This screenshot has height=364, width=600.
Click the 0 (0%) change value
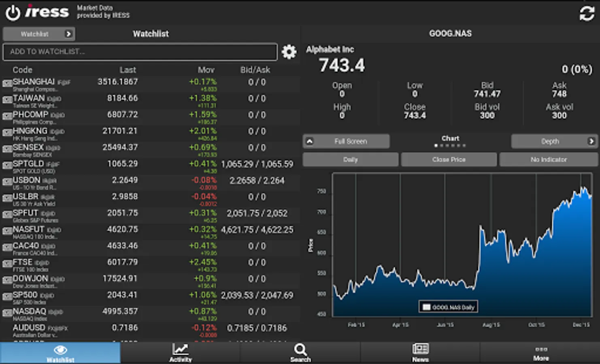tap(577, 69)
